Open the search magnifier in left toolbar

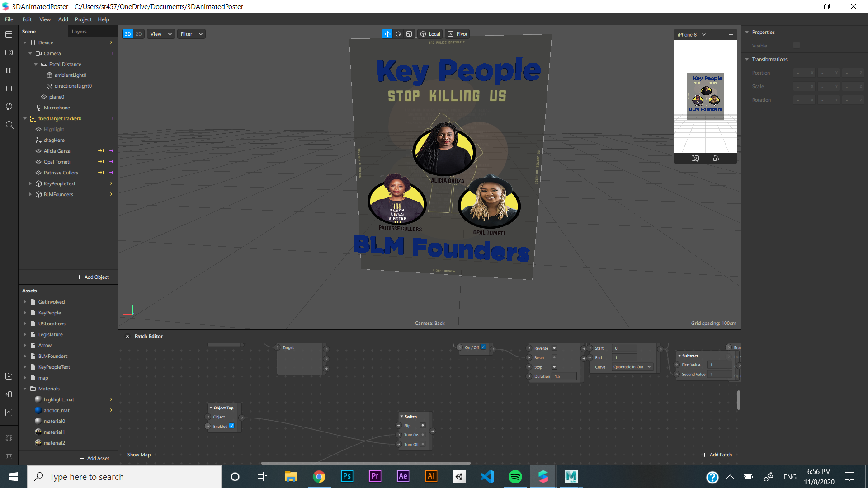[x=9, y=125]
